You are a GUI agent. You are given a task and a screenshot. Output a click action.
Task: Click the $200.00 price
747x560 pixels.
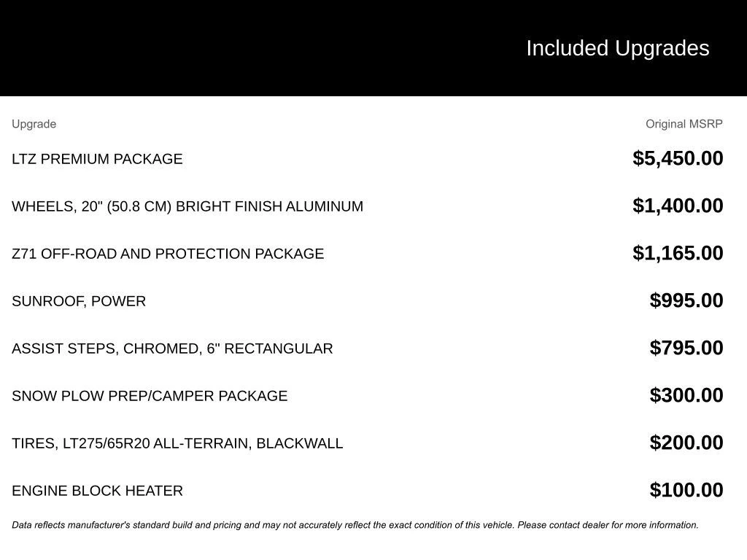pyautogui.click(x=686, y=443)
